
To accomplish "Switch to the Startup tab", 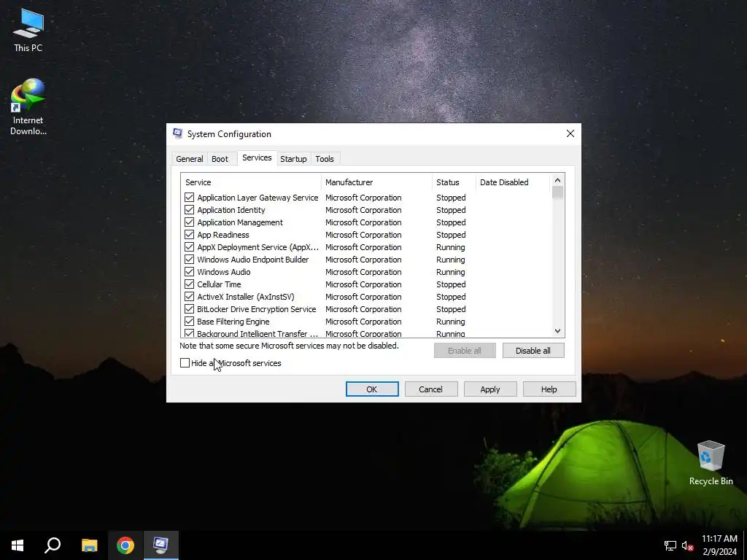I will tap(293, 159).
